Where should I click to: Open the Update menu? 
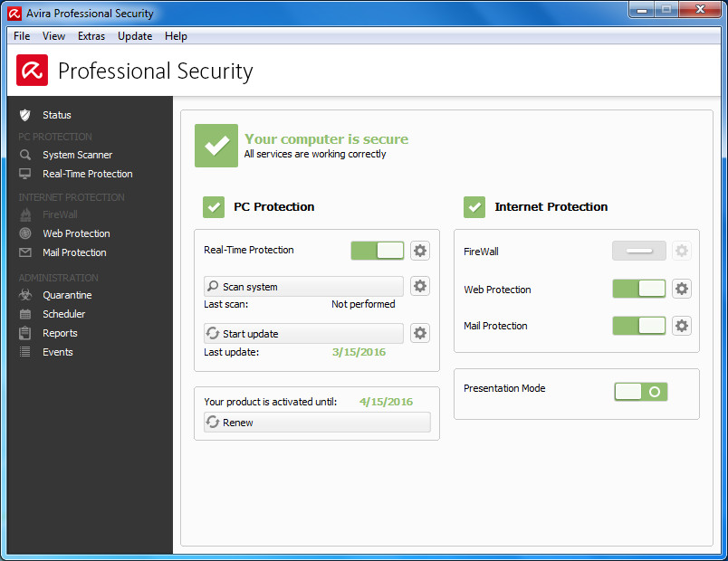tap(135, 36)
